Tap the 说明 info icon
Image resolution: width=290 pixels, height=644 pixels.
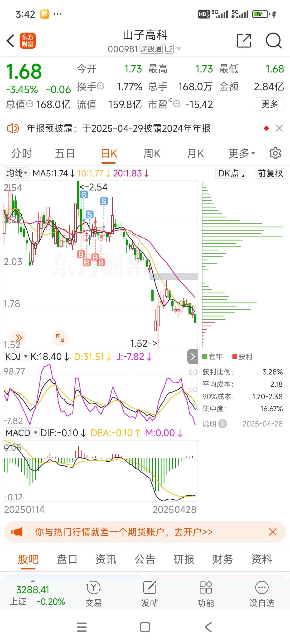click(x=222, y=424)
